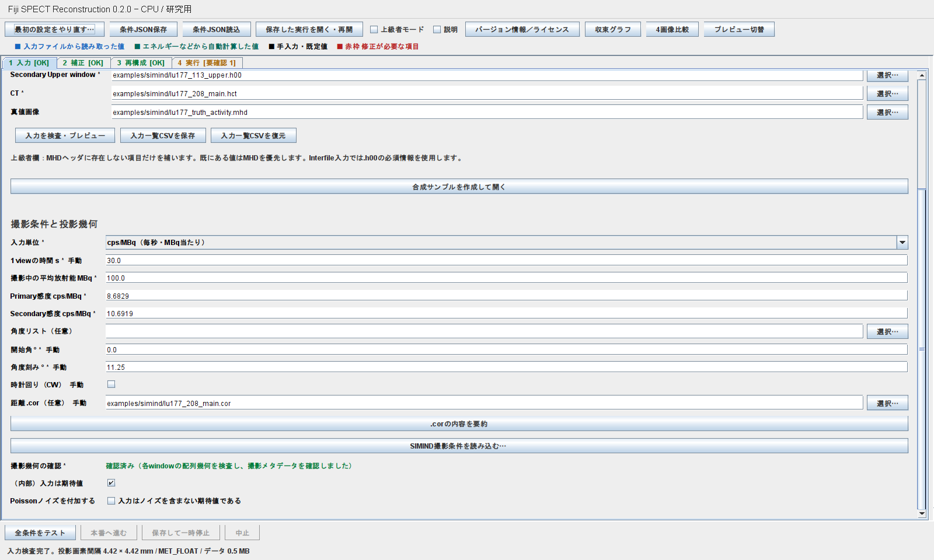Click the CT file path field
Viewport: 934px width, 560px height.
tap(487, 93)
